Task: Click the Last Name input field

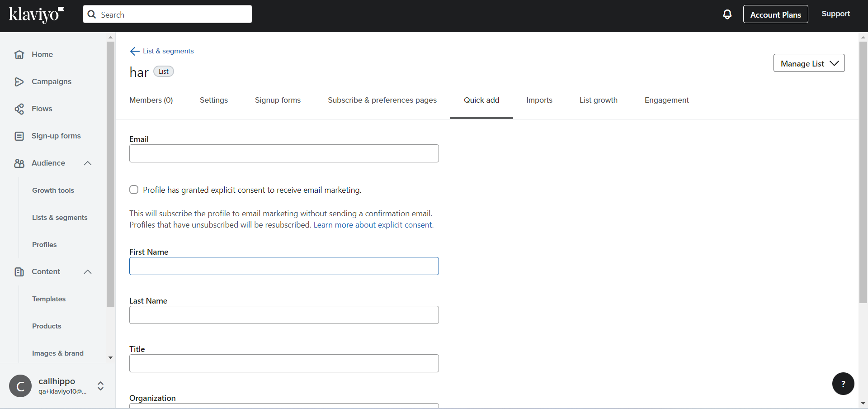Action: [x=284, y=315]
